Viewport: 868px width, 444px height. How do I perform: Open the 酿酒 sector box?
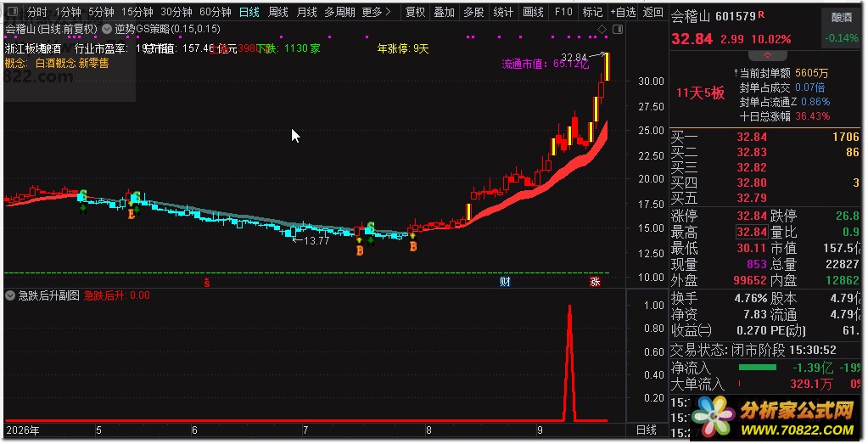pos(842,17)
